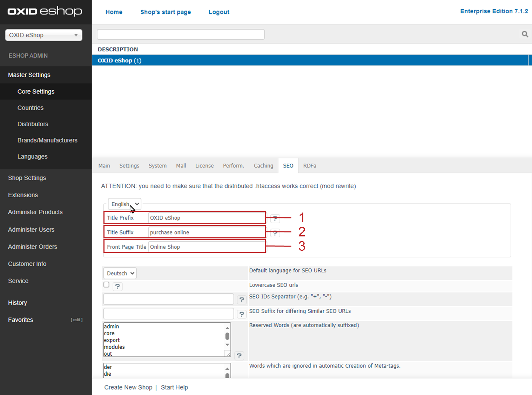This screenshot has width=532, height=395.
Task: Click the Logout link
Action: [x=219, y=12]
